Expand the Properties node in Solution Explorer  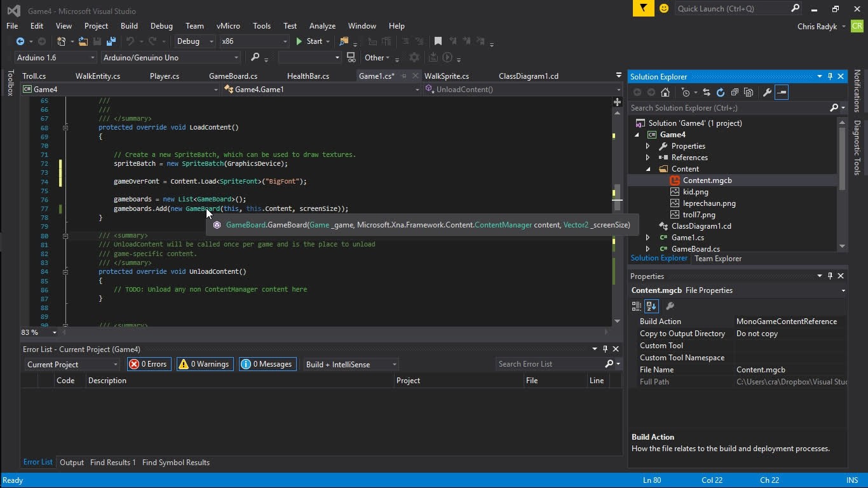(x=648, y=146)
